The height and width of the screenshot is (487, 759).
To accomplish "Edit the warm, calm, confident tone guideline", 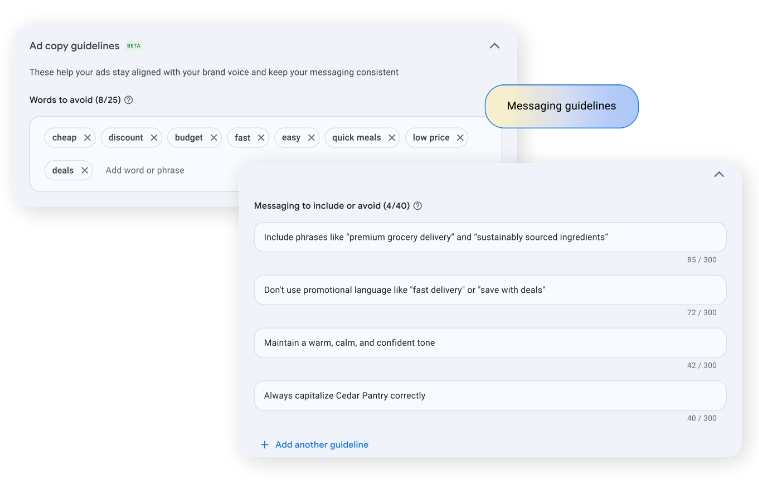I will tap(490, 343).
